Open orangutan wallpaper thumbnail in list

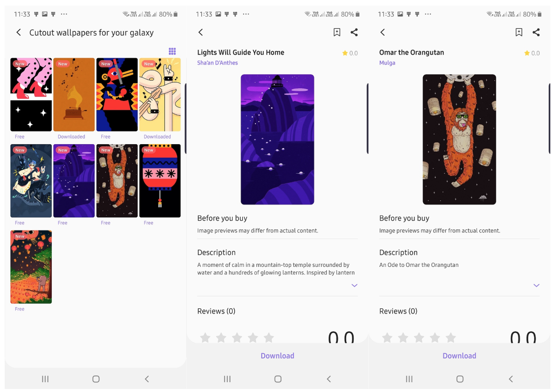117,181
